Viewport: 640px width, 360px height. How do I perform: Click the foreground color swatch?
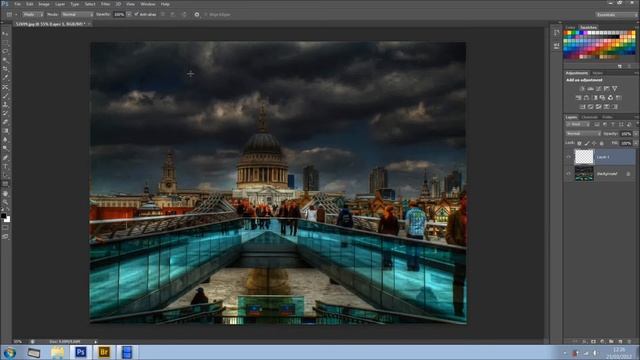point(4,216)
